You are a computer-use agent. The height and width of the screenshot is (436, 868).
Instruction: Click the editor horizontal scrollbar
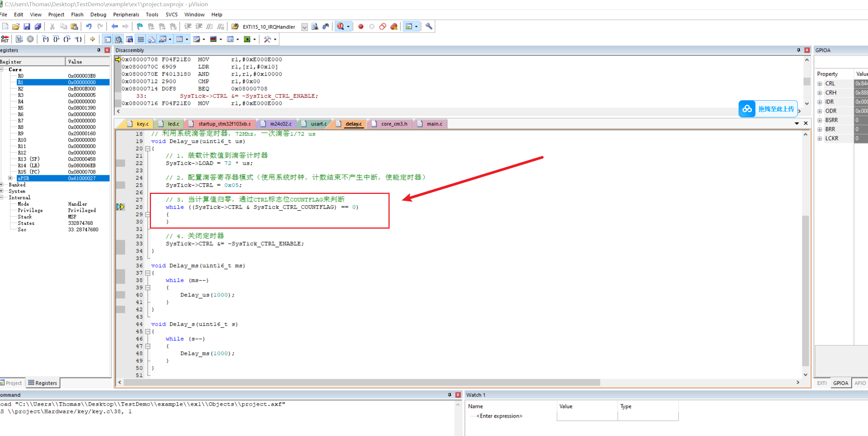click(x=362, y=383)
